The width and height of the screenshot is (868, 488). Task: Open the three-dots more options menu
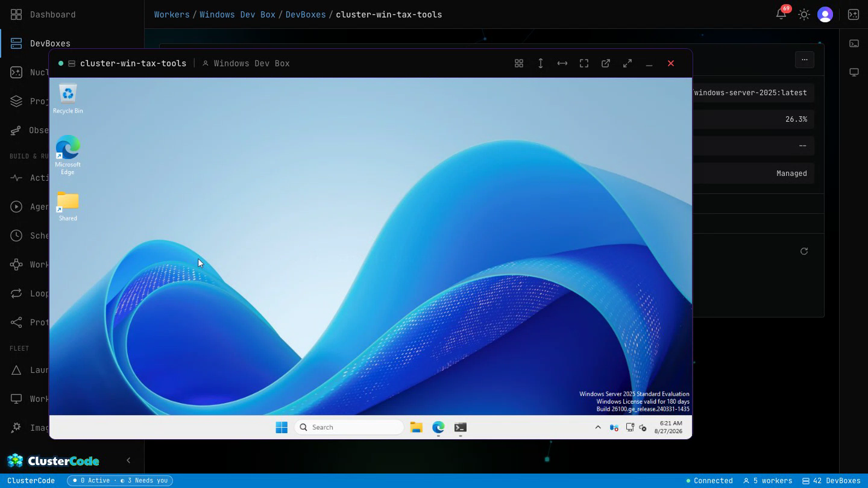click(x=805, y=60)
